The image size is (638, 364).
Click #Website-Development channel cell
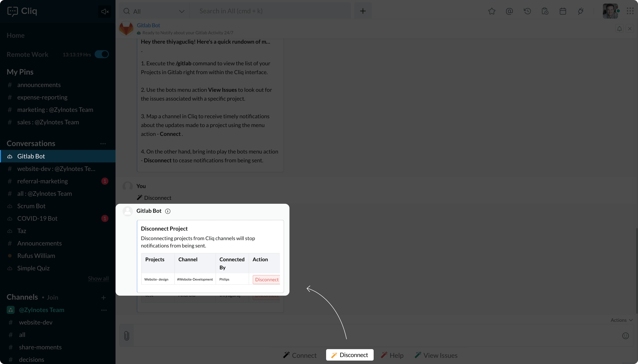195,279
